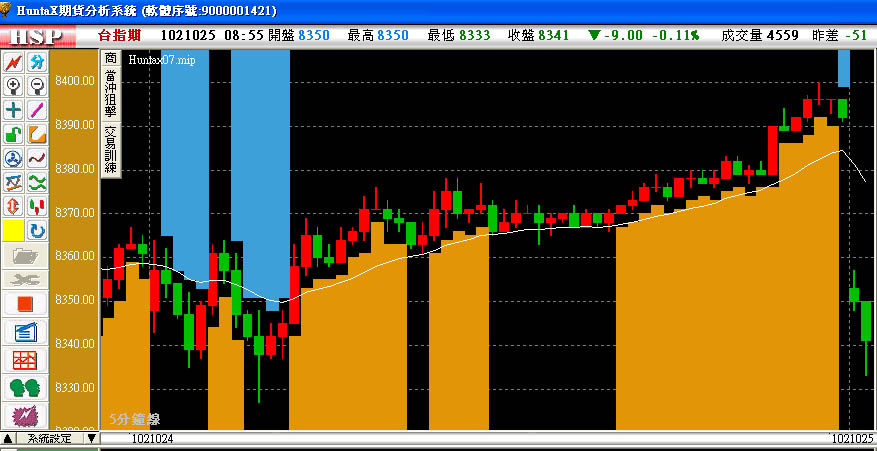Viewport: 877px width, 451px height.
Task: Click the 1021024 date marker on timeline
Action: coord(152,438)
